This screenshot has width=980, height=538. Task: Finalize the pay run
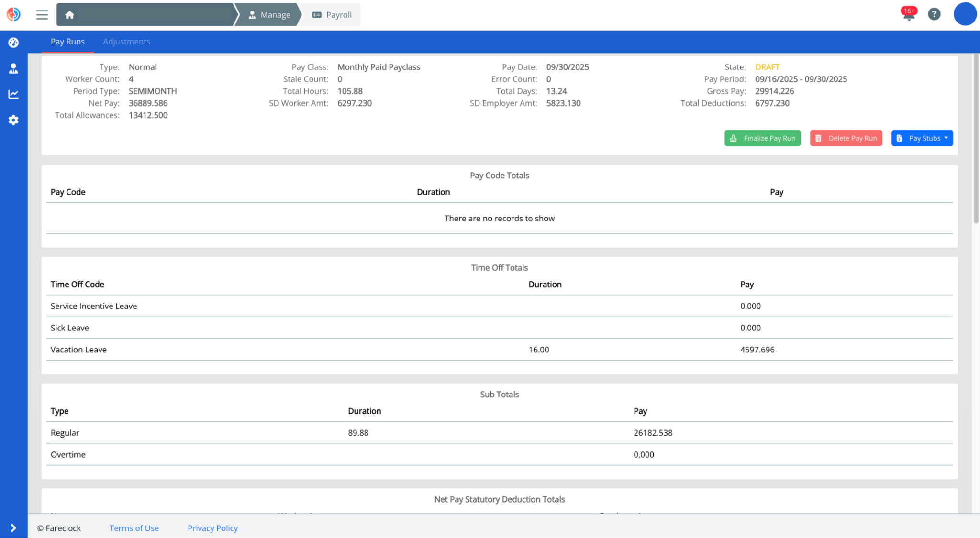pyautogui.click(x=762, y=138)
